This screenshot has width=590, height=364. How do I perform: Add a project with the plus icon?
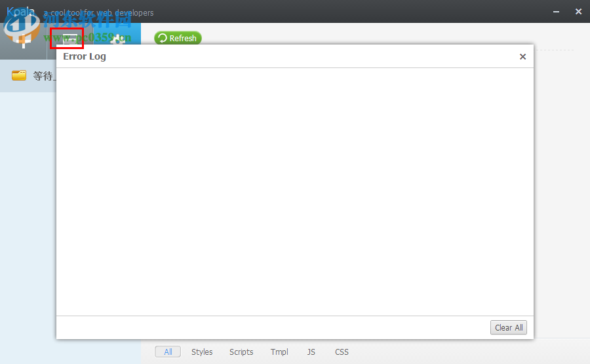(x=24, y=40)
